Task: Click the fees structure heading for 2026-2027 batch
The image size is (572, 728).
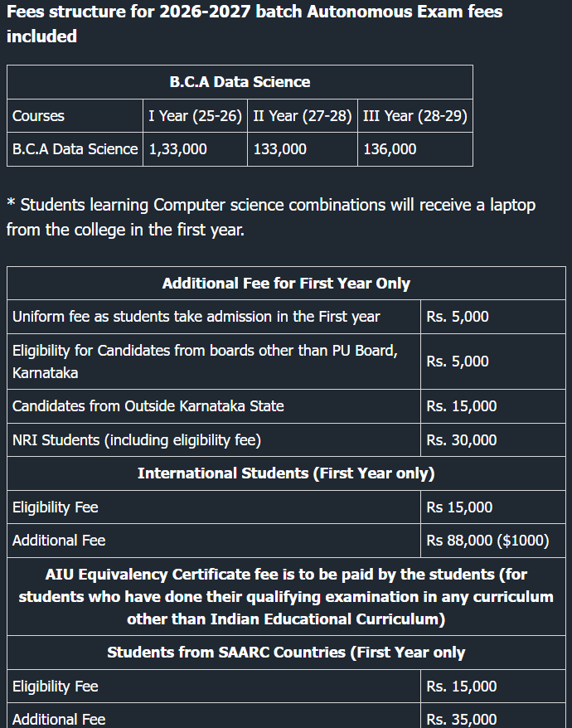Action: pyautogui.click(x=254, y=24)
